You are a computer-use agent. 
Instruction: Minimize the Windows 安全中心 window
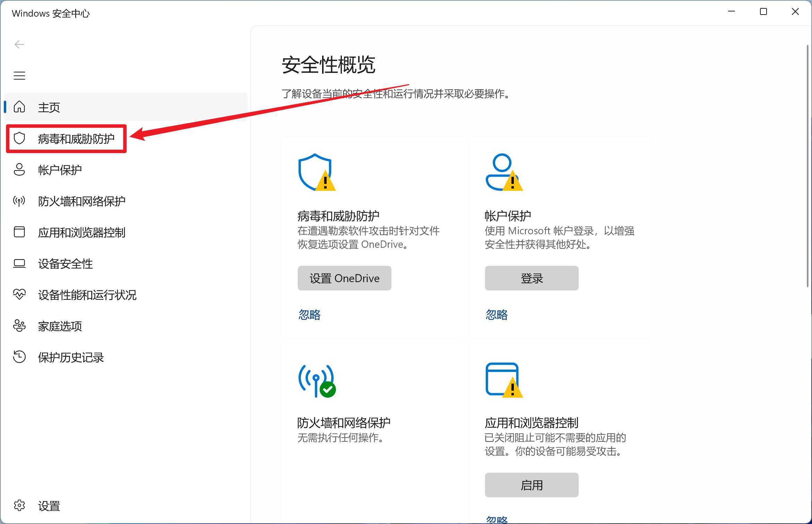732,12
